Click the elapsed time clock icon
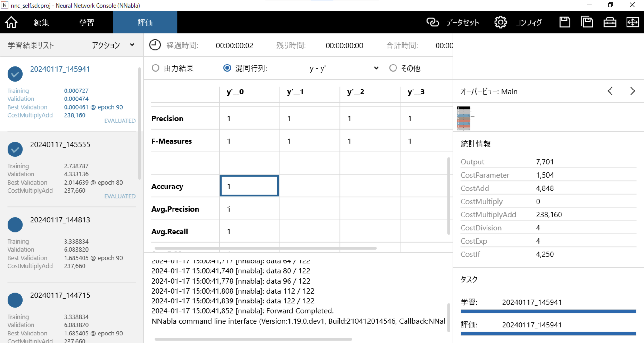 coord(155,45)
